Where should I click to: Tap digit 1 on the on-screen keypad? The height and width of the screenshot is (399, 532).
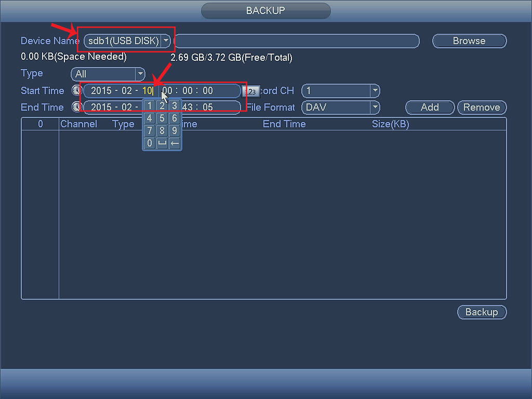point(150,105)
